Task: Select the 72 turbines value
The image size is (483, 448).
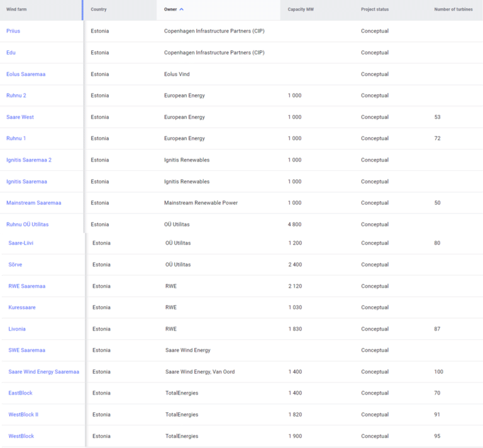Action: pos(438,138)
